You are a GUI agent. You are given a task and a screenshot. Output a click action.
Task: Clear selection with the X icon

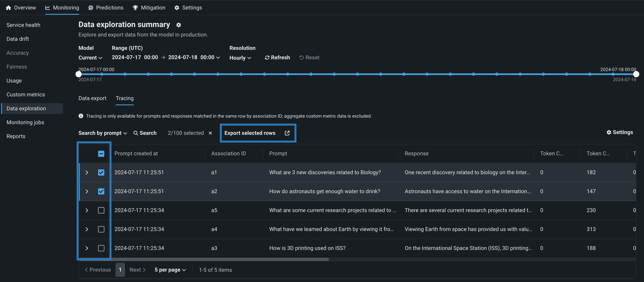pos(210,133)
